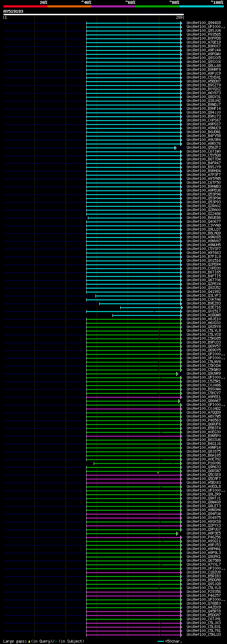Click the arrowhead of the UniRef100_Q86A67 hit
The width and height of the screenshot is (227, 644).
pos(179,401)
